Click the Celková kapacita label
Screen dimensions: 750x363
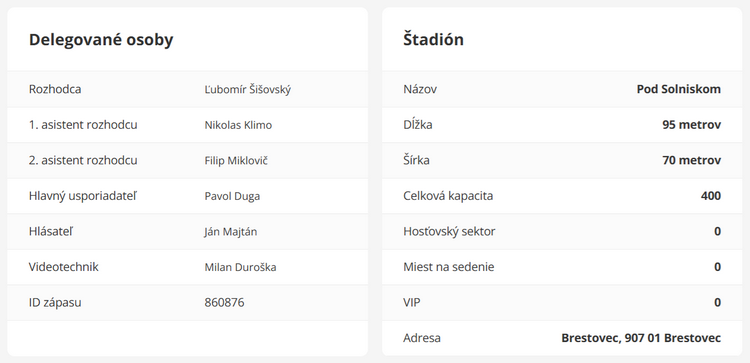pos(448,196)
